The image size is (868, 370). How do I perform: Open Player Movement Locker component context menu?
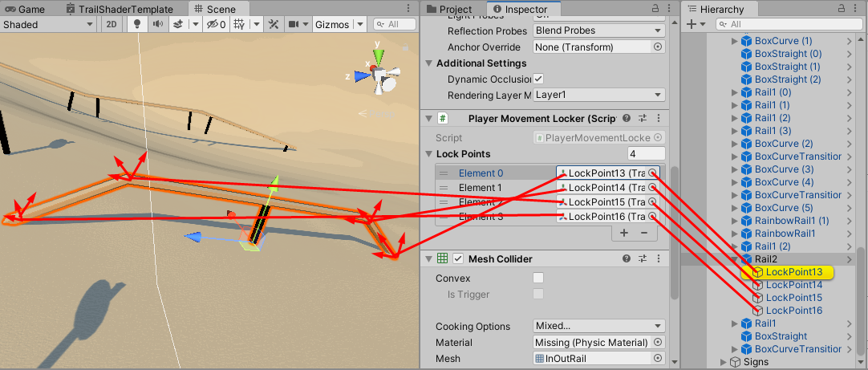(658, 118)
